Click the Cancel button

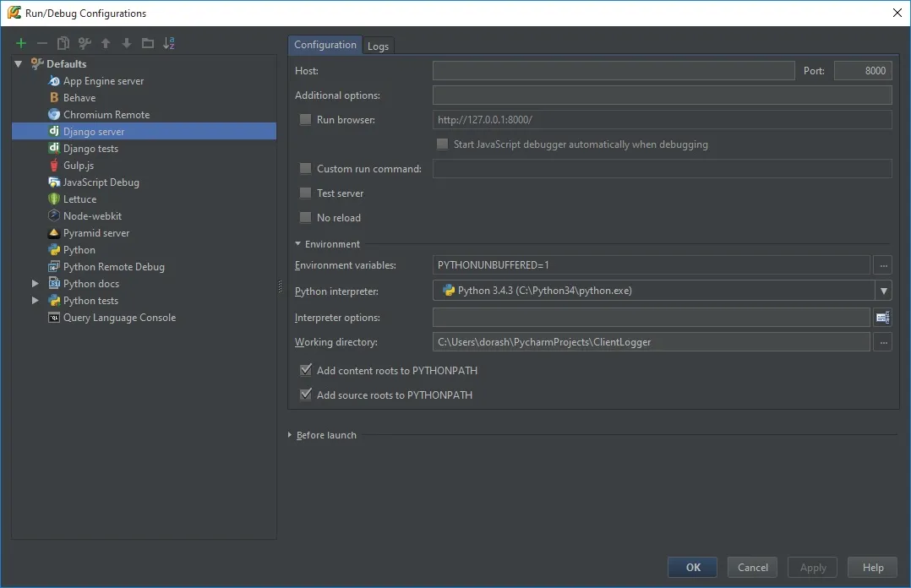pos(752,567)
